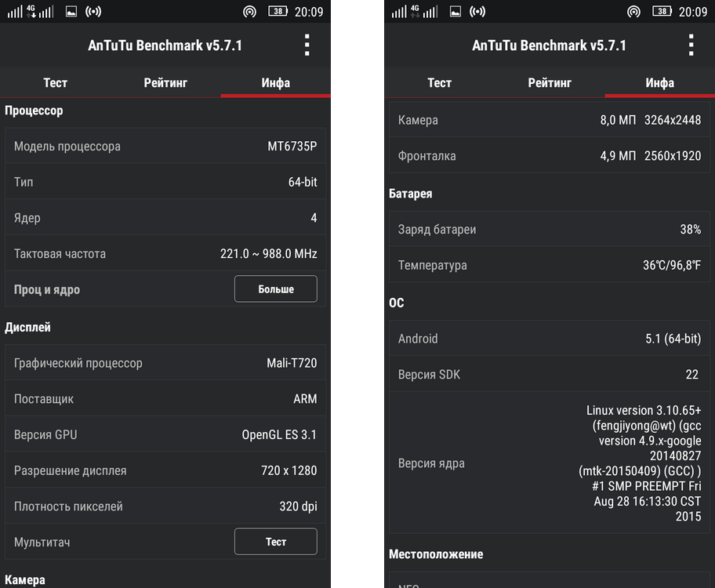Tap 4G signal bars in right status bar
This screenshot has width=715, height=588.
click(x=414, y=12)
